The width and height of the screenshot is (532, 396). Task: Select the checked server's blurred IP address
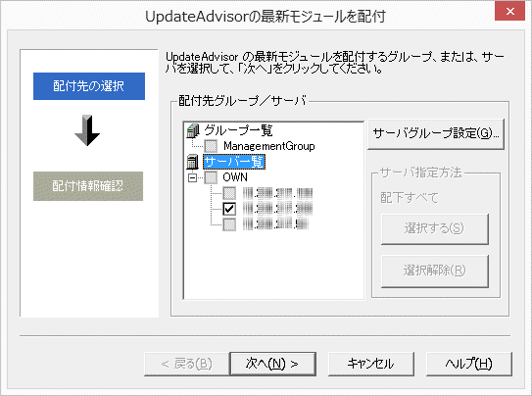point(277,209)
